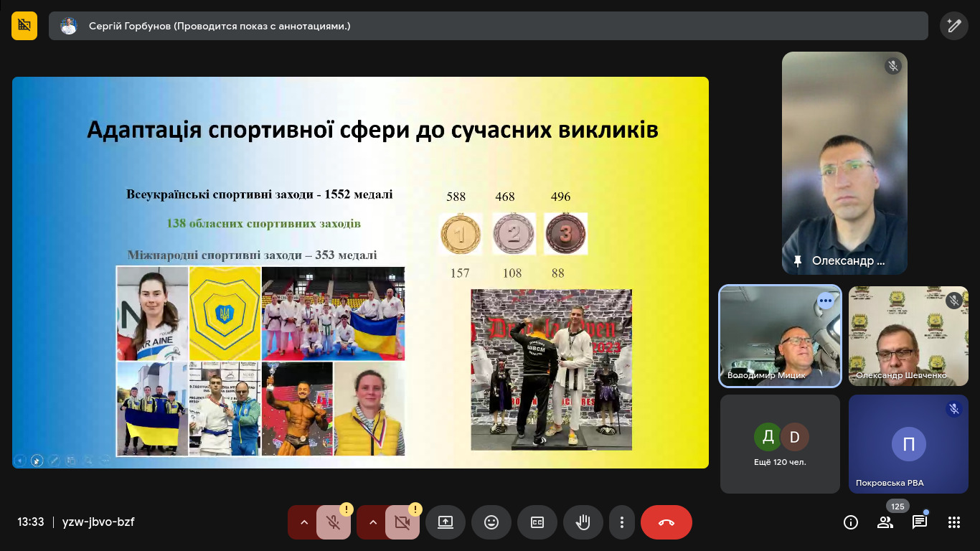This screenshot has width=980, height=551.
Task: Open options on Володимир Мицик's tile
Action: 826,301
